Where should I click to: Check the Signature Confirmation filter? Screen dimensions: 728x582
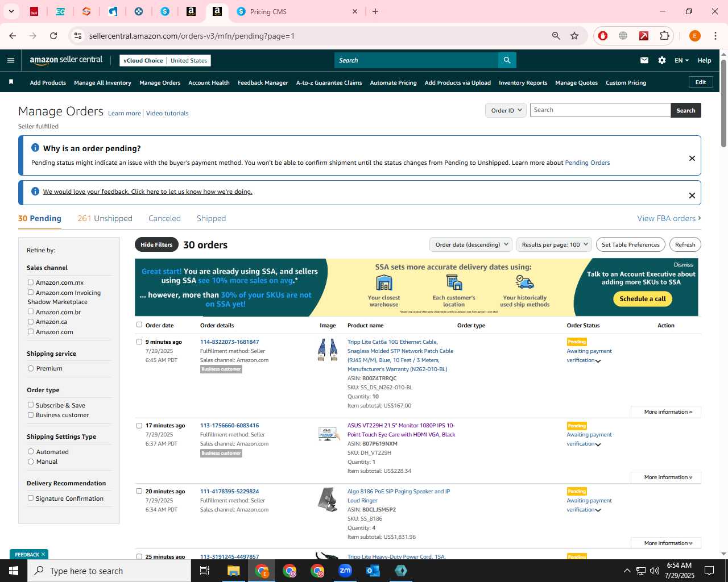pyautogui.click(x=31, y=498)
